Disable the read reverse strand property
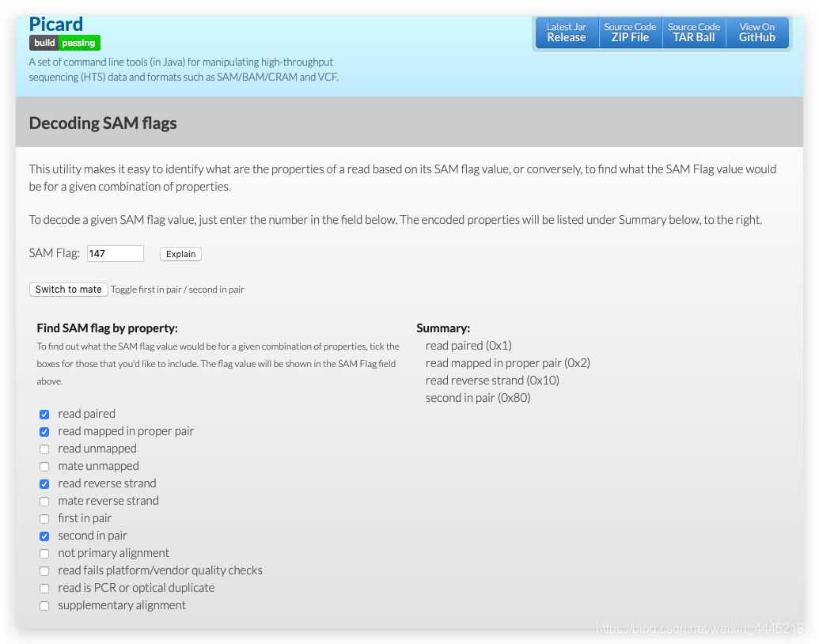The height and width of the screenshot is (644, 819). (x=44, y=483)
